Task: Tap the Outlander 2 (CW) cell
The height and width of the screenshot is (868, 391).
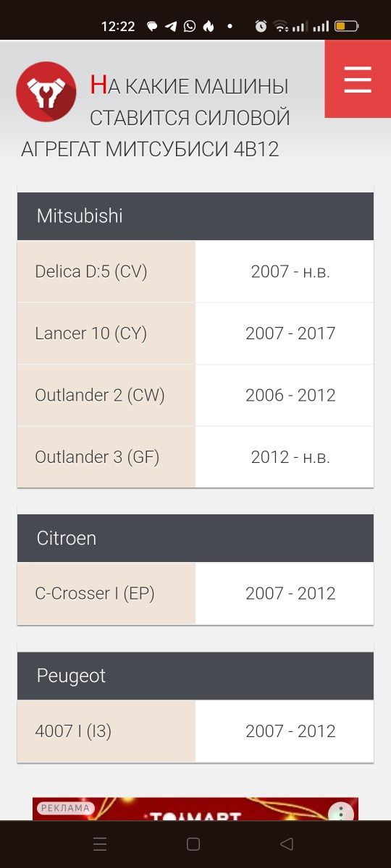Action: click(106, 395)
